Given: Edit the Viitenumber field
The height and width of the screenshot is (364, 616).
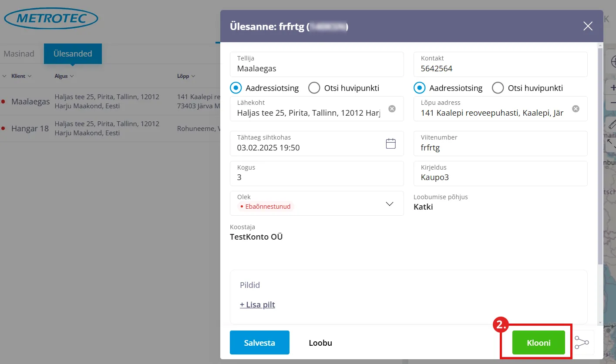Looking at the screenshot, I should point(501,144).
